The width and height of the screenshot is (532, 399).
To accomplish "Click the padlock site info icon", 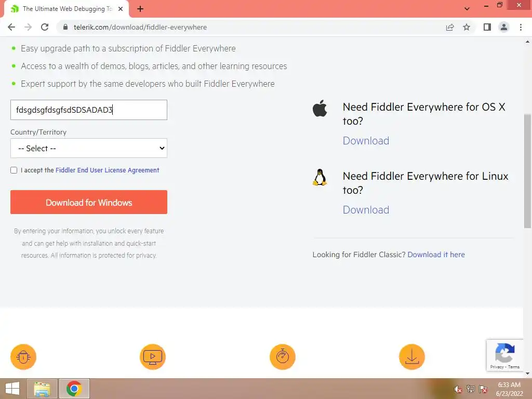I will [65, 27].
